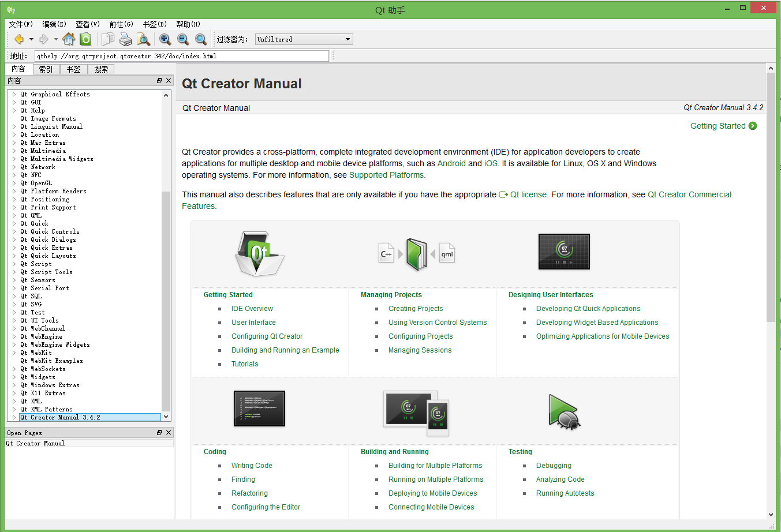Open the Writing Code link
The height and width of the screenshot is (532, 781).
click(x=252, y=466)
